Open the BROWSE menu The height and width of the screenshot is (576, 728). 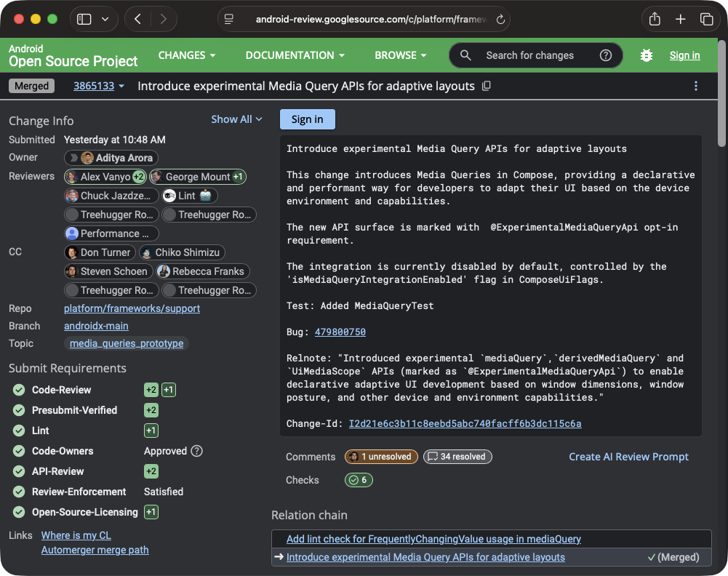(x=400, y=55)
